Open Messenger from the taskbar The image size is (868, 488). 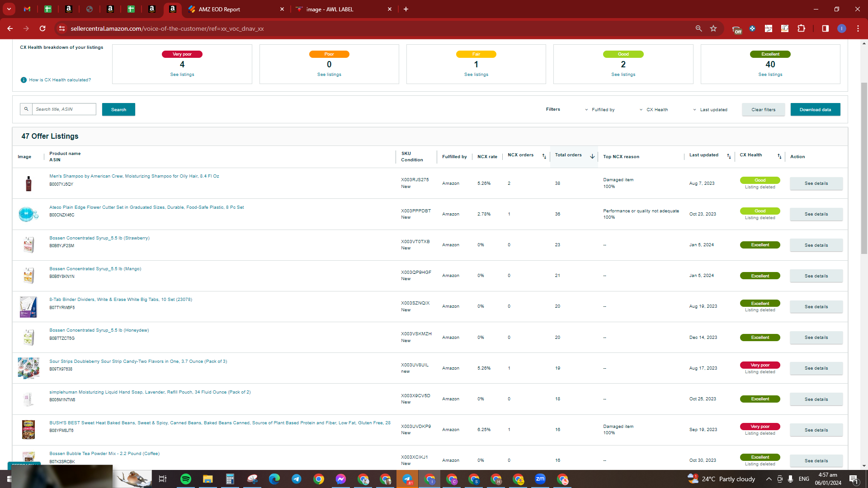pyautogui.click(x=340, y=479)
